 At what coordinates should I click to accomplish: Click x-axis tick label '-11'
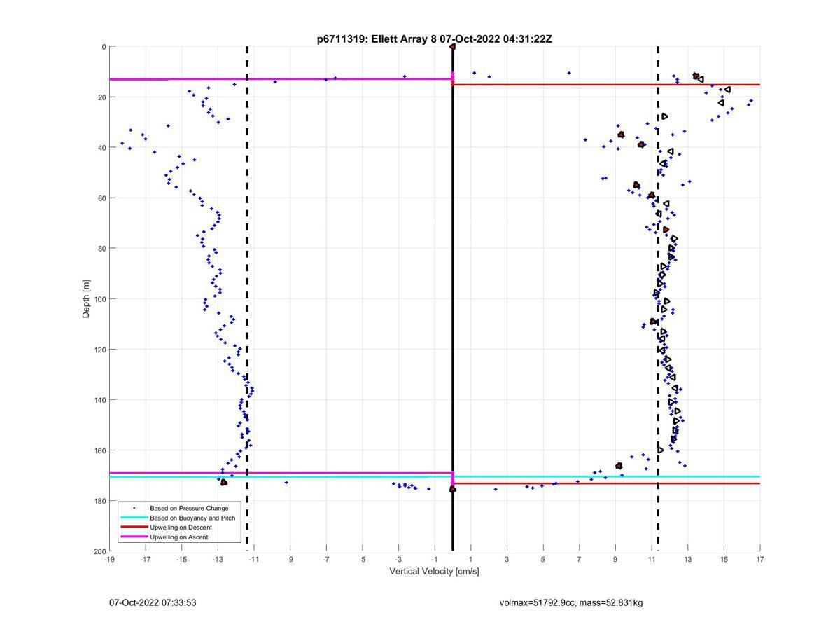(x=253, y=559)
